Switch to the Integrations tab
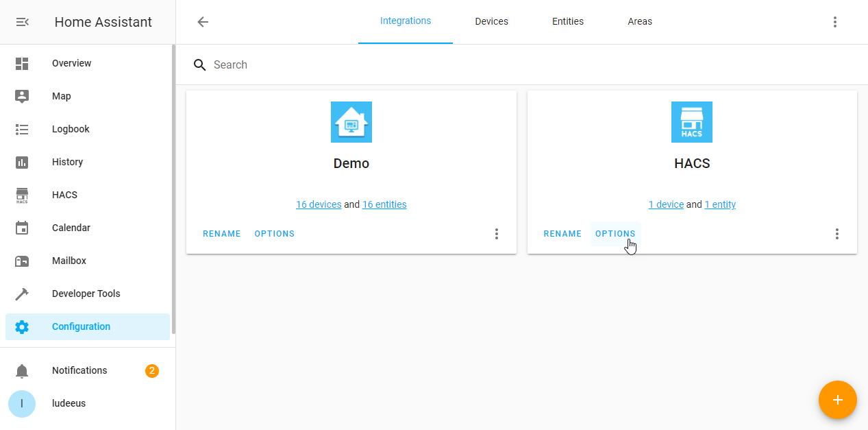The width and height of the screenshot is (868, 430). coord(406,21)
